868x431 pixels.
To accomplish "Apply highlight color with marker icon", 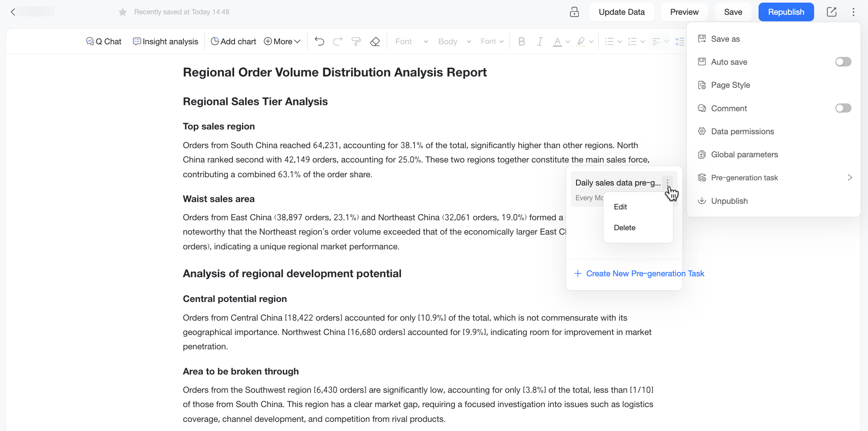I will pos(581,42).
